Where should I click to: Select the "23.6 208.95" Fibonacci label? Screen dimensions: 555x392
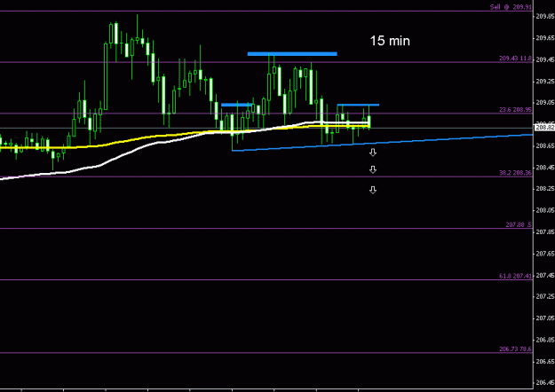click(x=515, y=110)
